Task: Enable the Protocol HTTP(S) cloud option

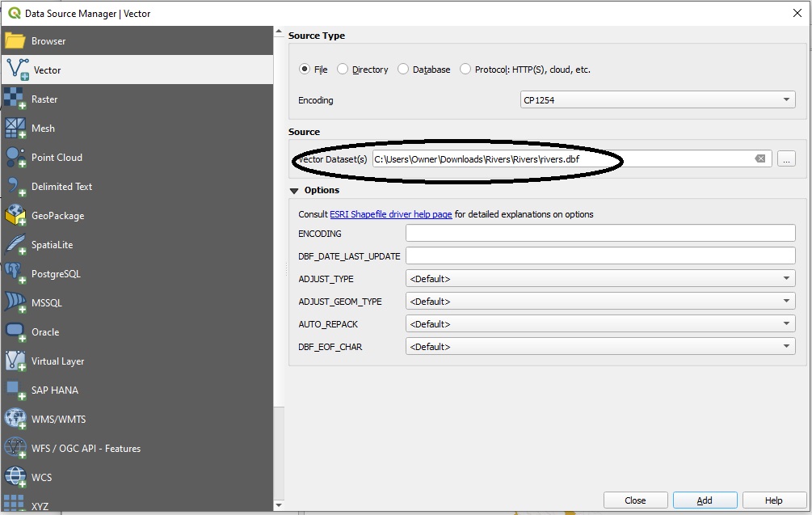Action: point(465,70)
